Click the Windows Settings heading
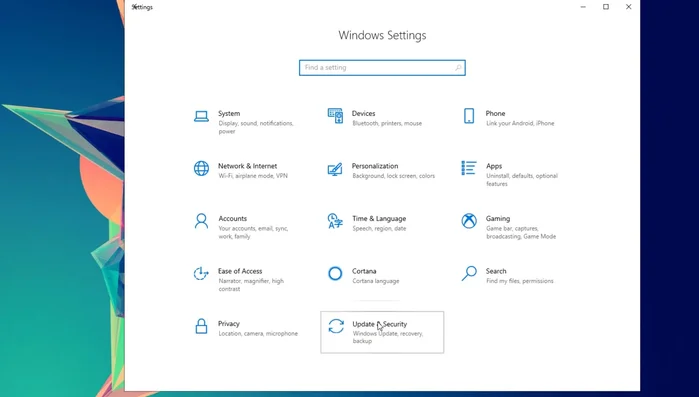This screenshot has width=699, height=397. pos(382,36)
